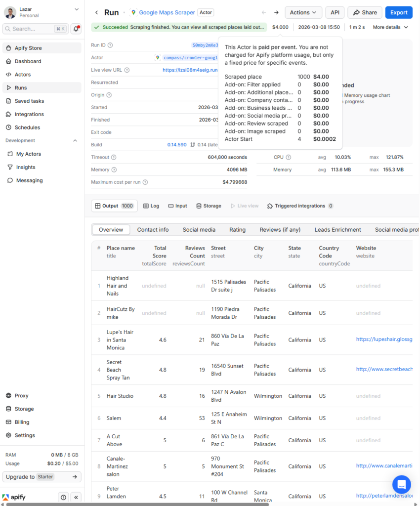Viewport: 420px width, 506px height.
Task: Select the Overview view tab
Action: click(x=111, y=230)
